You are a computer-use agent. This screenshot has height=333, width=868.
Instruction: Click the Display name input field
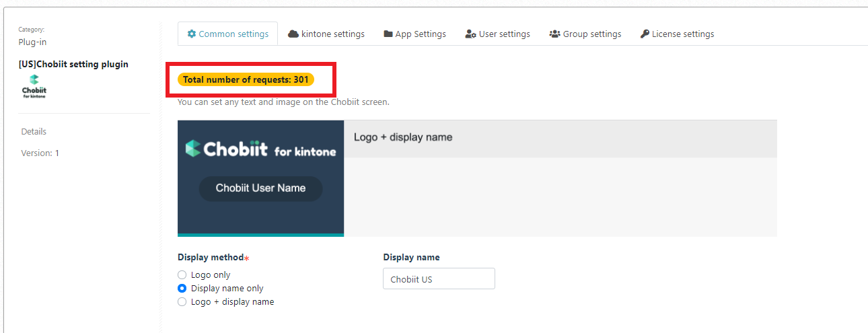click(x=439, y=279)
